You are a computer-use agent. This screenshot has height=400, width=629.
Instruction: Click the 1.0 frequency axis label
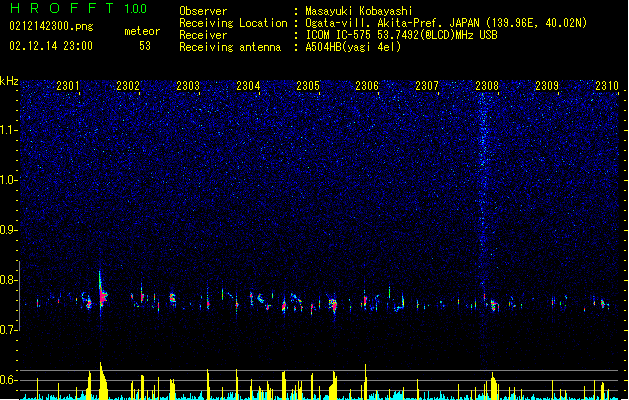pyautogui.click(x=9, y=180)
